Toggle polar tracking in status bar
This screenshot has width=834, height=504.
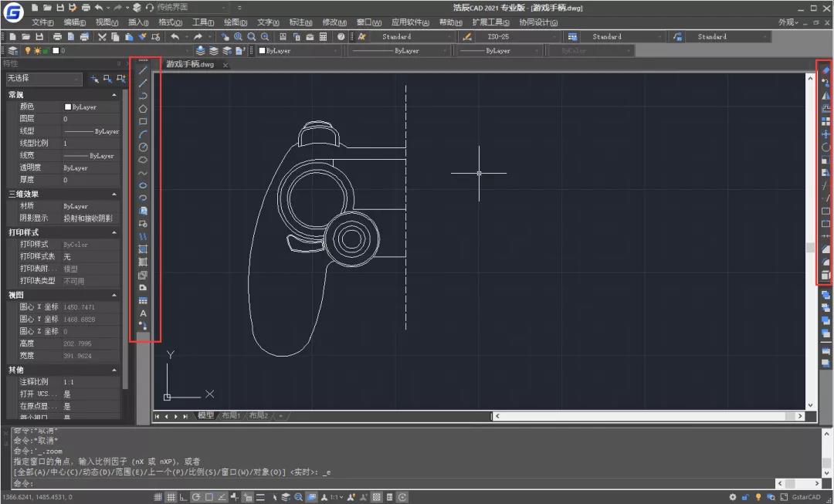point(197,497)
